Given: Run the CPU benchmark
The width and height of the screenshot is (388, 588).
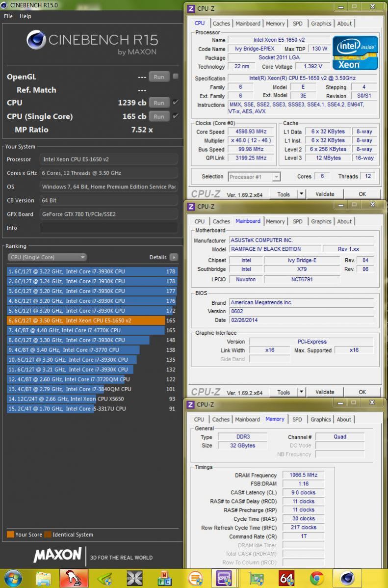Looking at the screenshot, I should click(x=159, y=103).
